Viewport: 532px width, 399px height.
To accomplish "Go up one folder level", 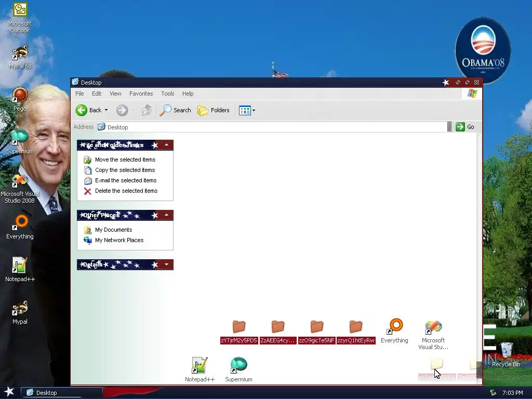I will 147,110.
